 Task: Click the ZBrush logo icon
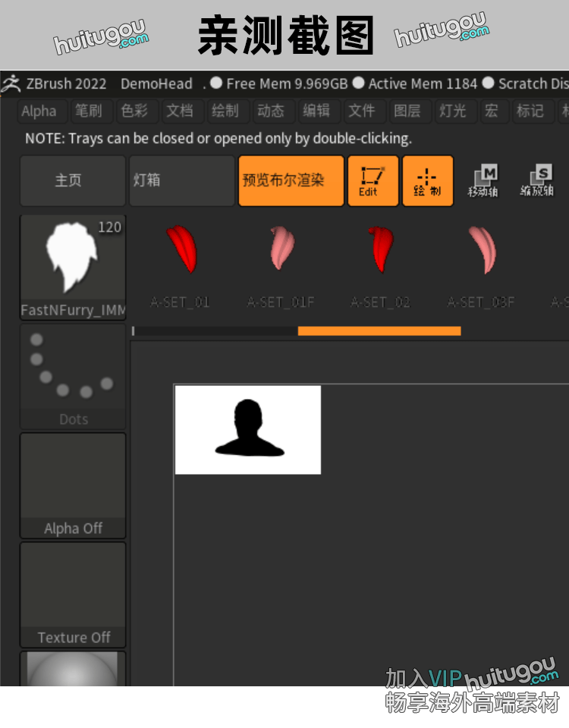coord(11,84)
